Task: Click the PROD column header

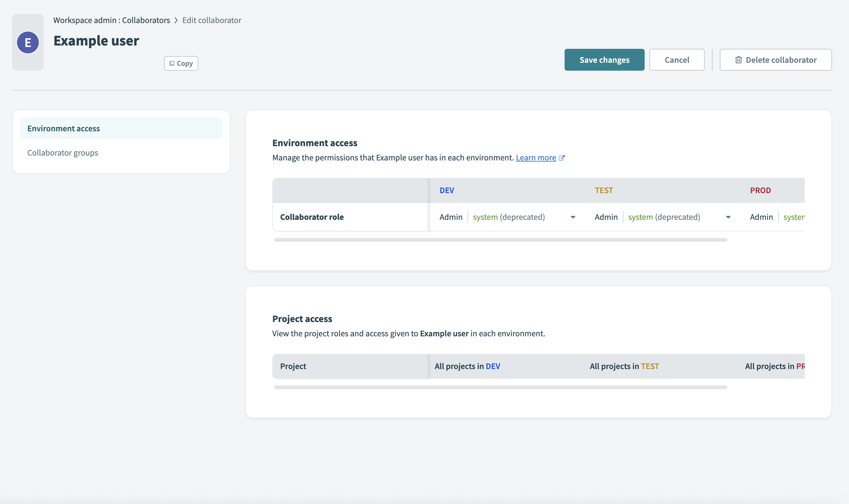Action: pyautogui.click(x=760, y=190)
